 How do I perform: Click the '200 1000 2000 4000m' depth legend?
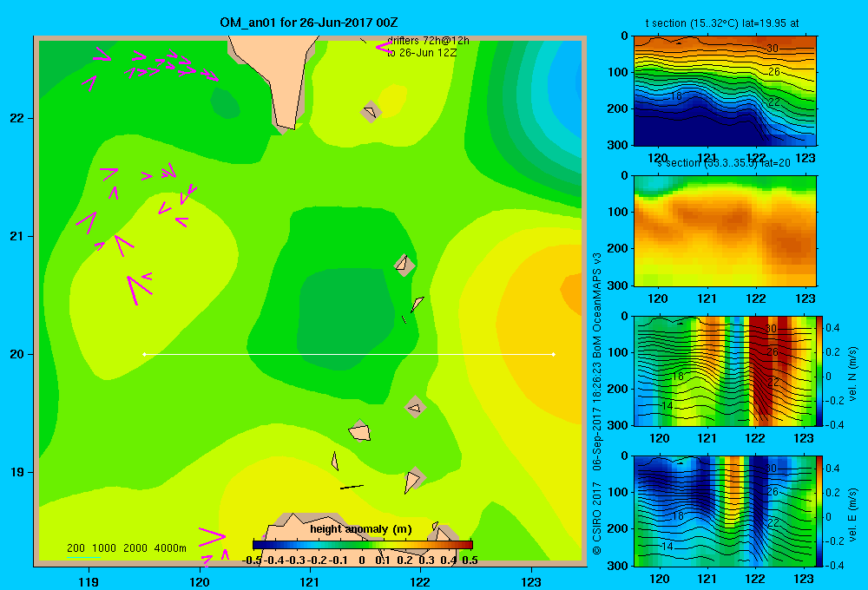pos(126,548)
